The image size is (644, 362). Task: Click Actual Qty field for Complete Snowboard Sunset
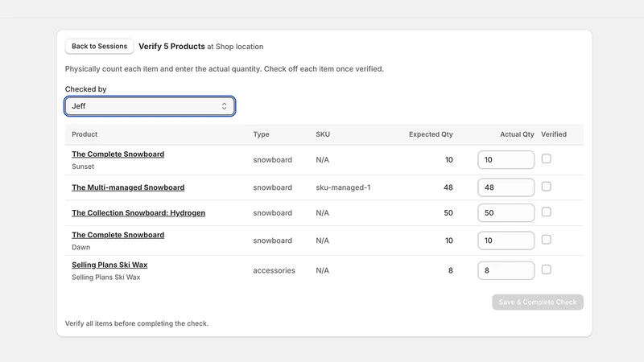506,159
